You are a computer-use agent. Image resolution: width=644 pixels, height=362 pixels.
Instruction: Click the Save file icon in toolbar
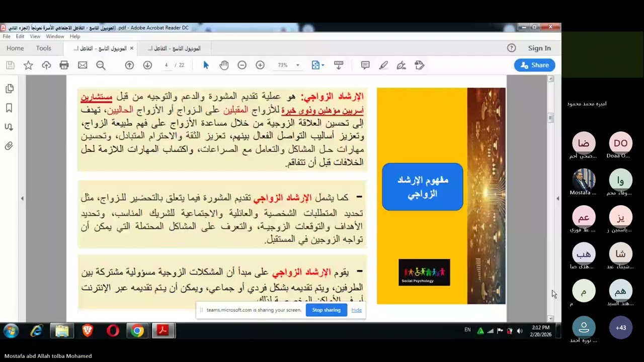point(10,65)
